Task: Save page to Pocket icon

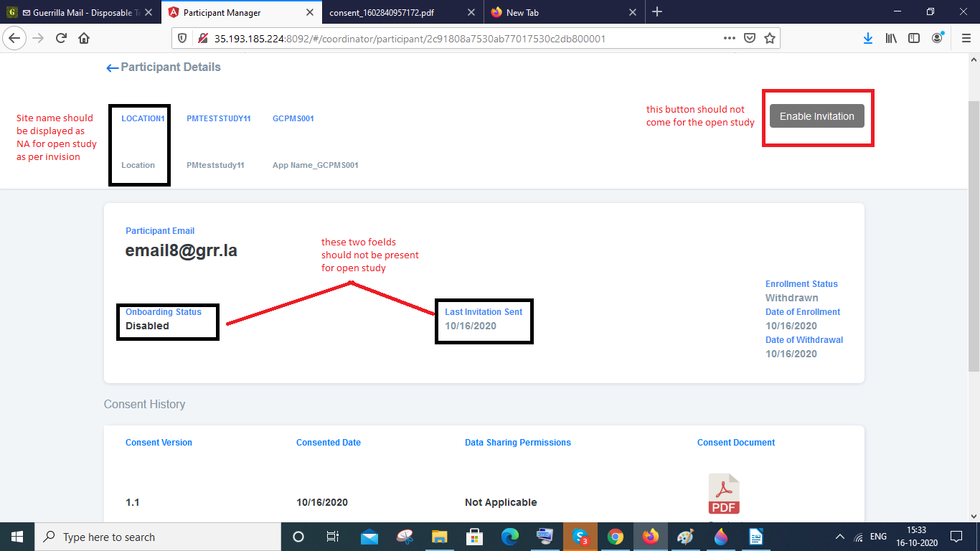Action: (750, 38)
